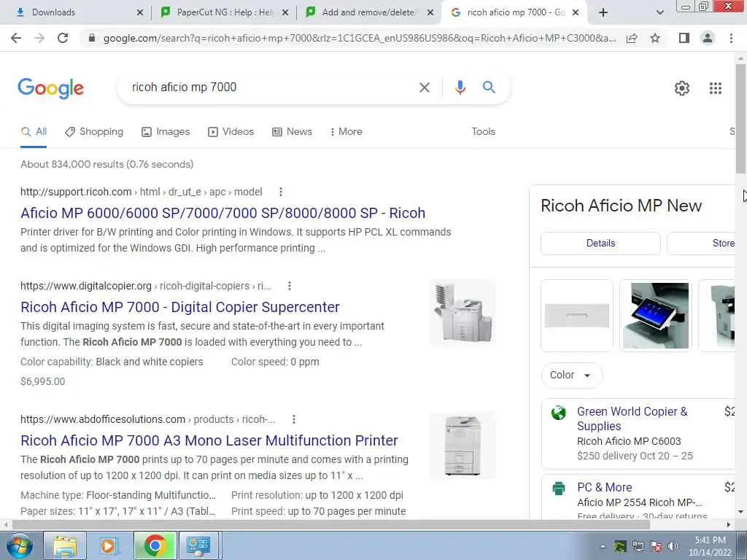Open the Control Panel taskbar icon
Image resolution: width=747 pixels, height=560 pixels.
198,545
